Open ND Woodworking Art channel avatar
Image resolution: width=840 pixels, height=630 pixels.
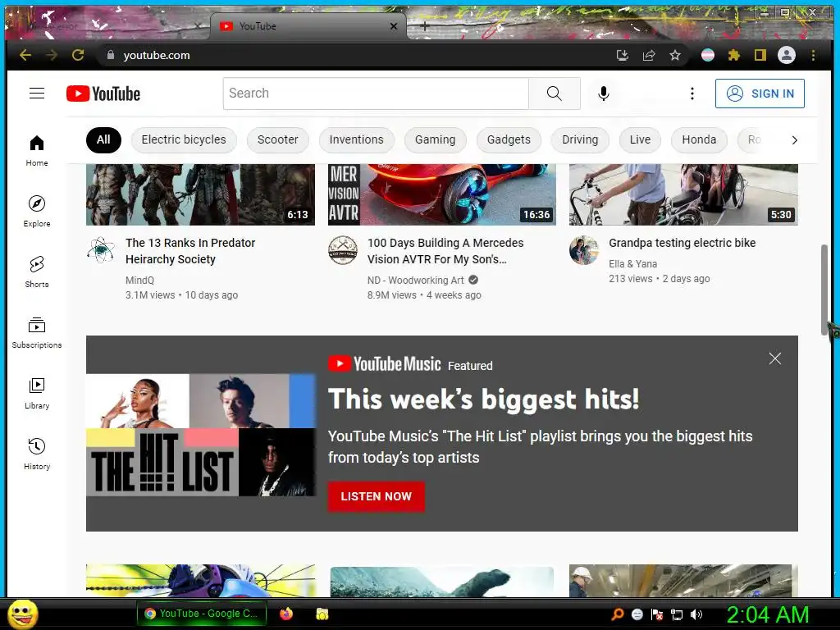(x=343, y=250)
